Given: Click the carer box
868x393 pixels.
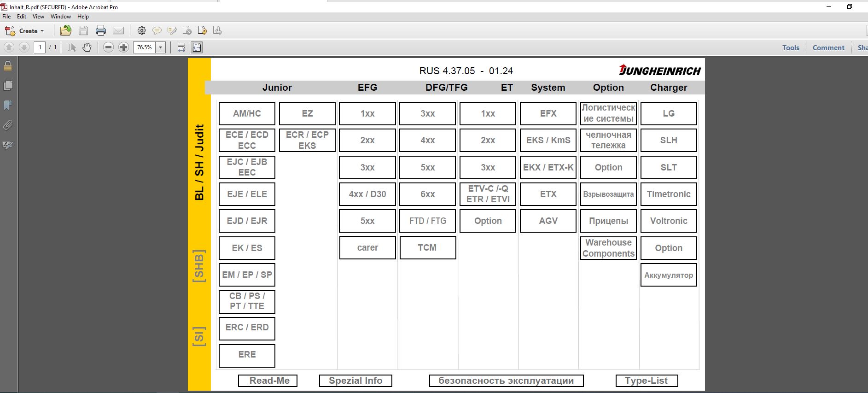Looking at the screenshot, I should (367, 247).
